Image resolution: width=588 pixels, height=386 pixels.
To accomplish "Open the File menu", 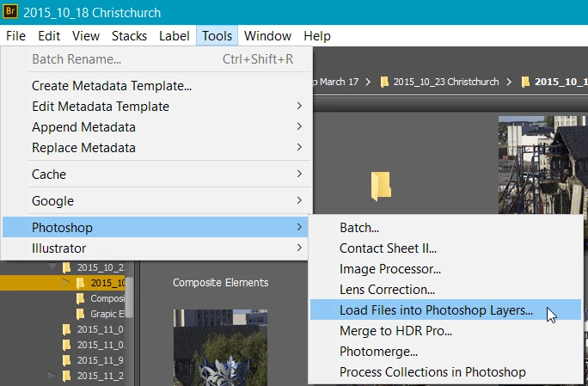I will (15, 36).
